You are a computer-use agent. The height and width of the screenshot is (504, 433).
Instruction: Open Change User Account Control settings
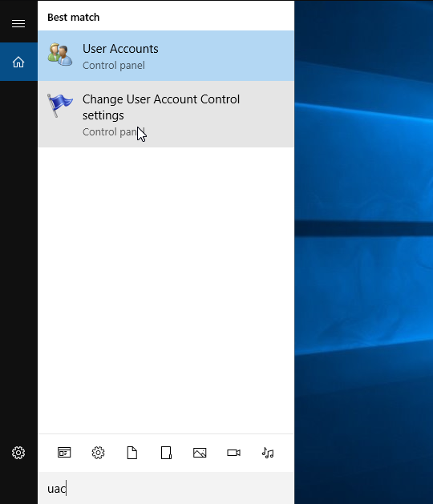(x=166, y=114)
